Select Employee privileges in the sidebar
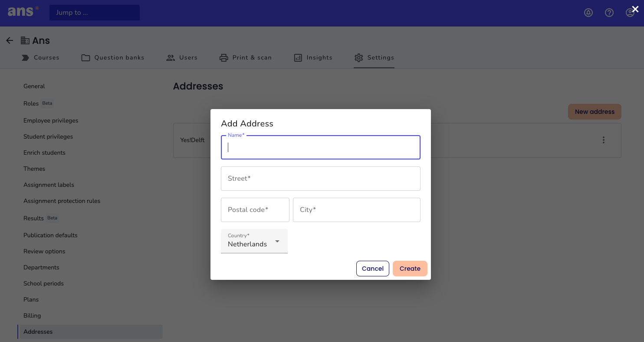644x342 pixels. [x=51, y=120]
